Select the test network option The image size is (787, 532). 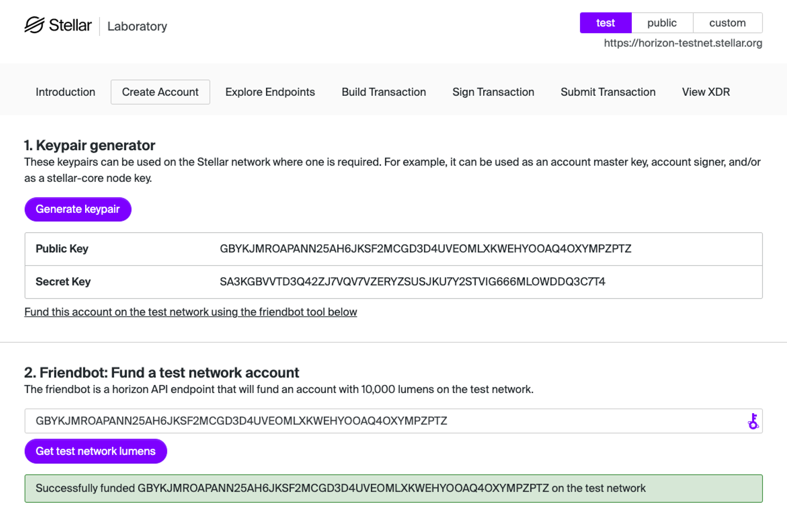[x=606, y=23]
